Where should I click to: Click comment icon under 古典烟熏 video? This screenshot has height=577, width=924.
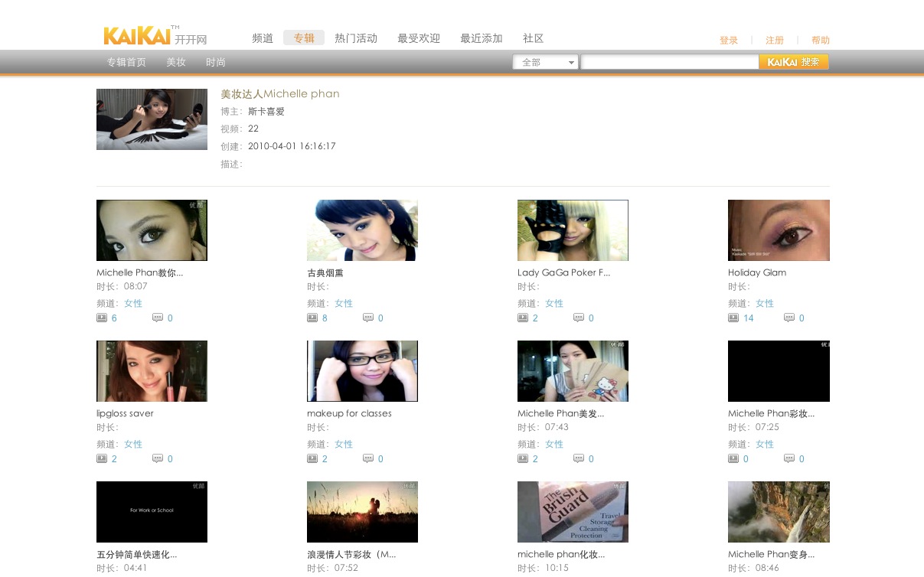368,318
